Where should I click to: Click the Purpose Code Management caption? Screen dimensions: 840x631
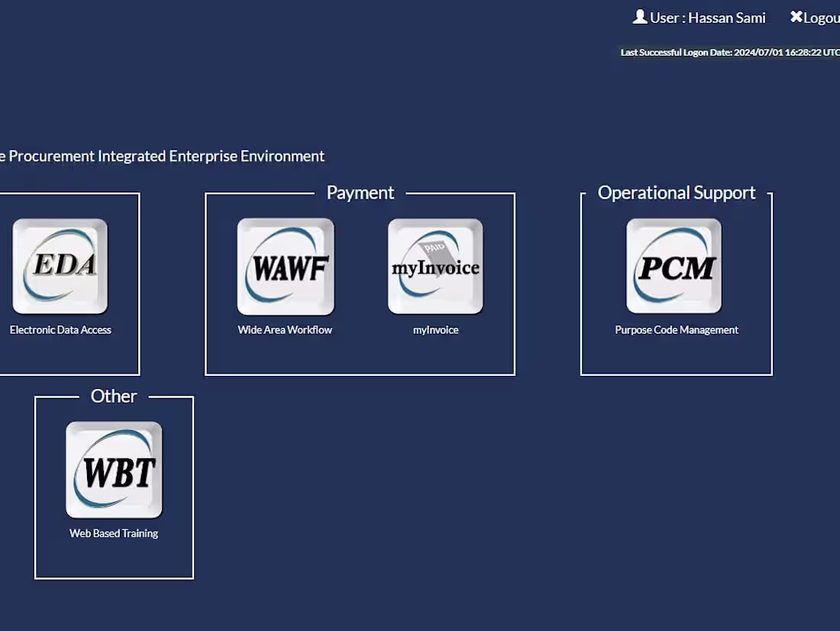(676, 329)
